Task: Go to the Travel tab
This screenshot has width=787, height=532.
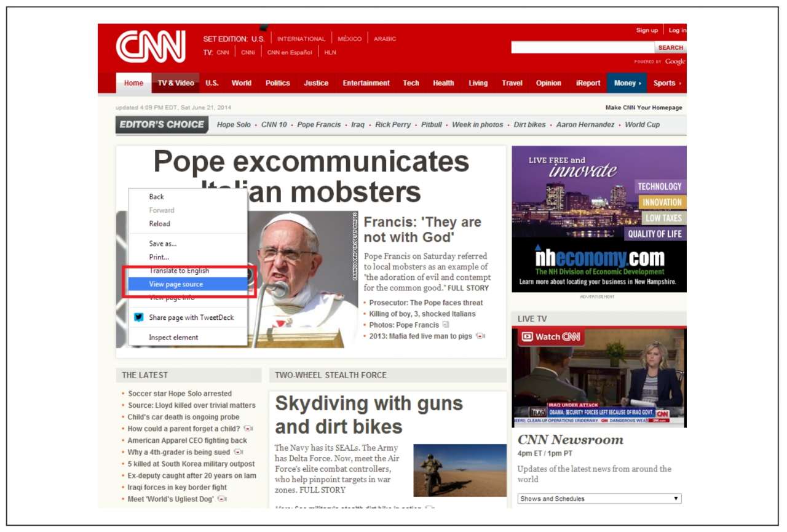Action: point(512,83)
